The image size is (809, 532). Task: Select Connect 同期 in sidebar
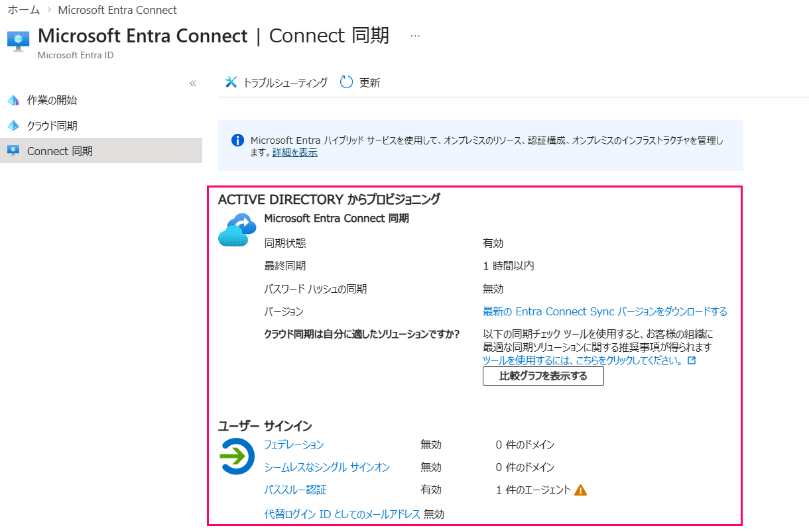(101, 151)
